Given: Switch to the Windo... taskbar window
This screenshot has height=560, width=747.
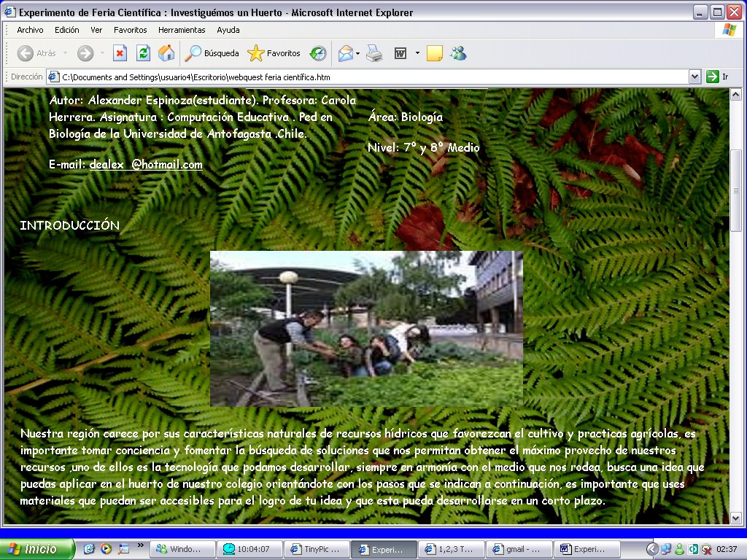Looking at the screenshot, I should coord(182,549).
